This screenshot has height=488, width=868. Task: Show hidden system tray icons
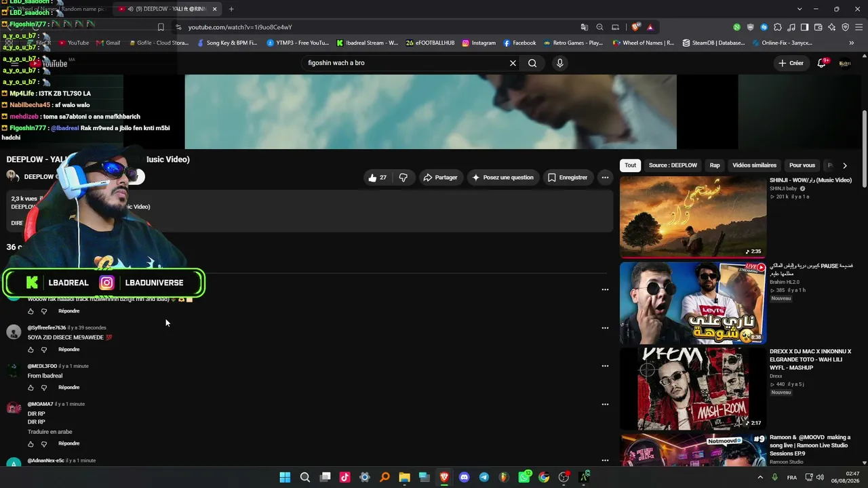coord(760,477)
